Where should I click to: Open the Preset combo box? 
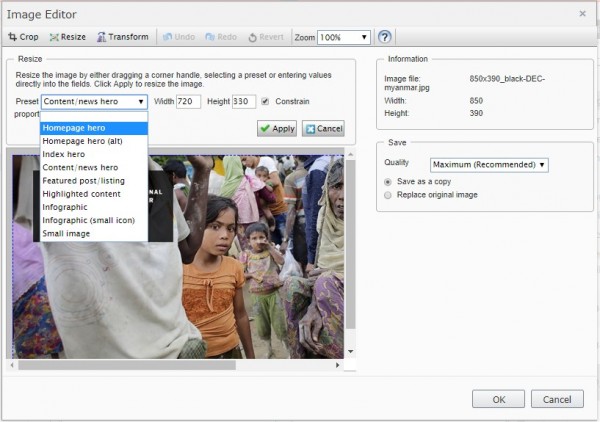pyautogui.click(x=94, y=102)
